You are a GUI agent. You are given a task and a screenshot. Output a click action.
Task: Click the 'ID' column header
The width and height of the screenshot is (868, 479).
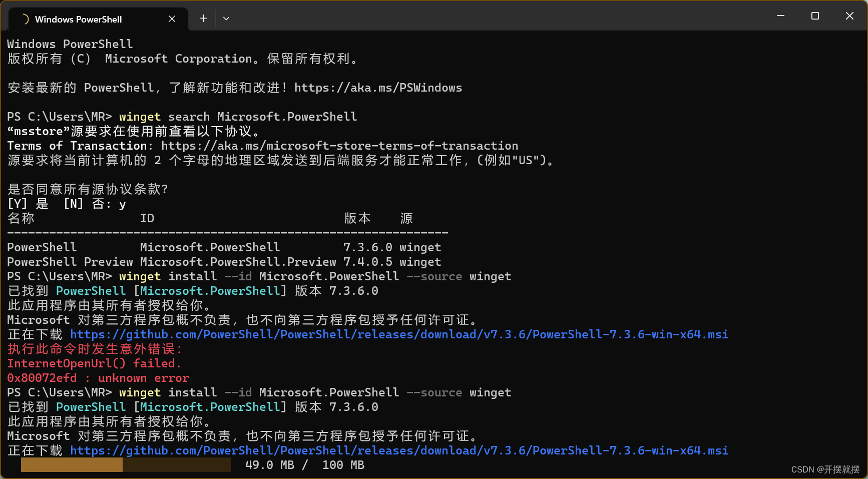point(147,218)
